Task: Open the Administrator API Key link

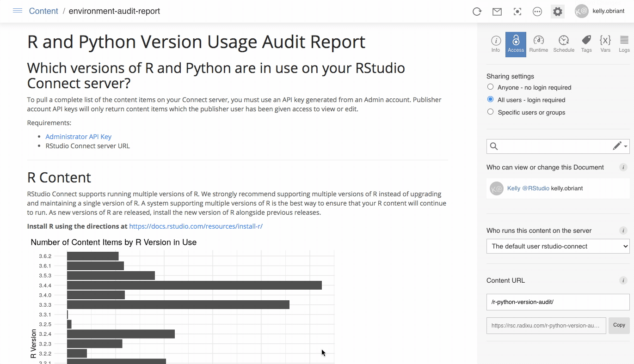Action: pos(79,137)
